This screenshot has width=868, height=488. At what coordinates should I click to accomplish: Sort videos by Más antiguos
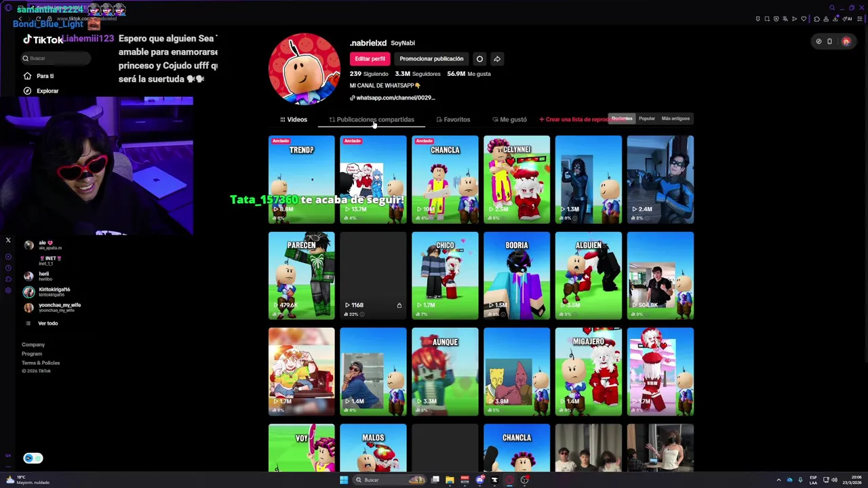675,119
